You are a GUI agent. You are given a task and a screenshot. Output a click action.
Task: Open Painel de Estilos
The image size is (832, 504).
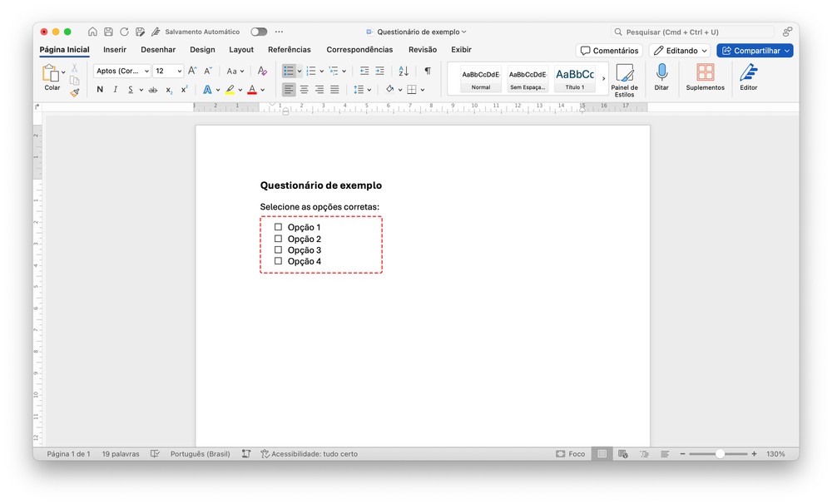click(x=624, y=77)
